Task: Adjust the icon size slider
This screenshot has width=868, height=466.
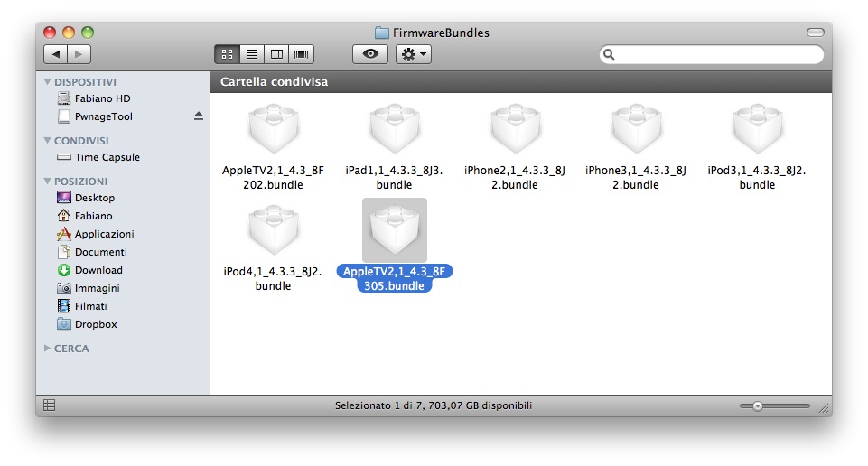Action: 757,406
